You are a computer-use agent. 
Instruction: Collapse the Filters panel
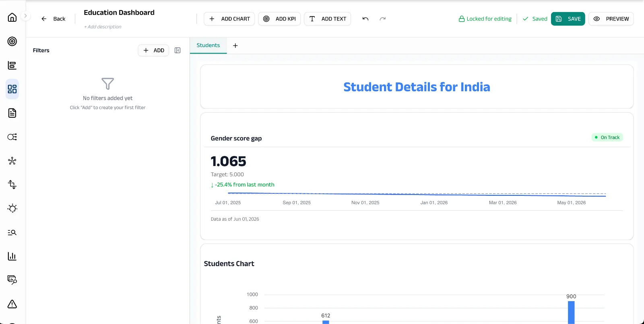pyautogui.click(x=178, y=50)
